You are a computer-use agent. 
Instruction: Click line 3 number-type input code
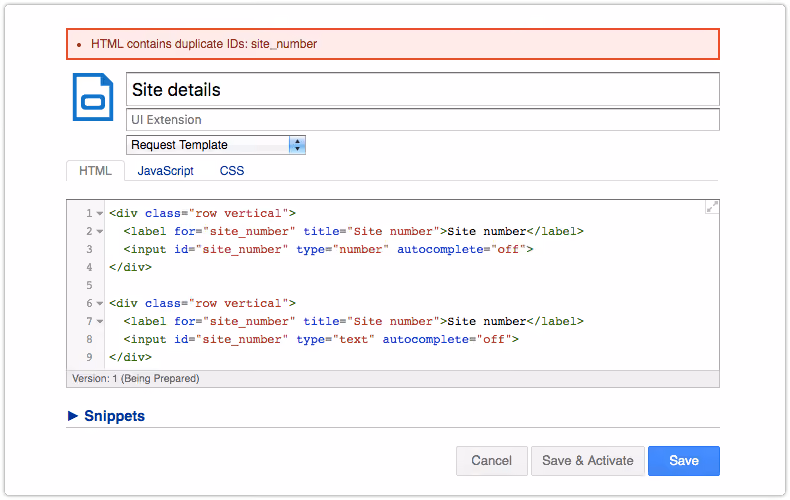pyautogui.click(x=328, y=249)
